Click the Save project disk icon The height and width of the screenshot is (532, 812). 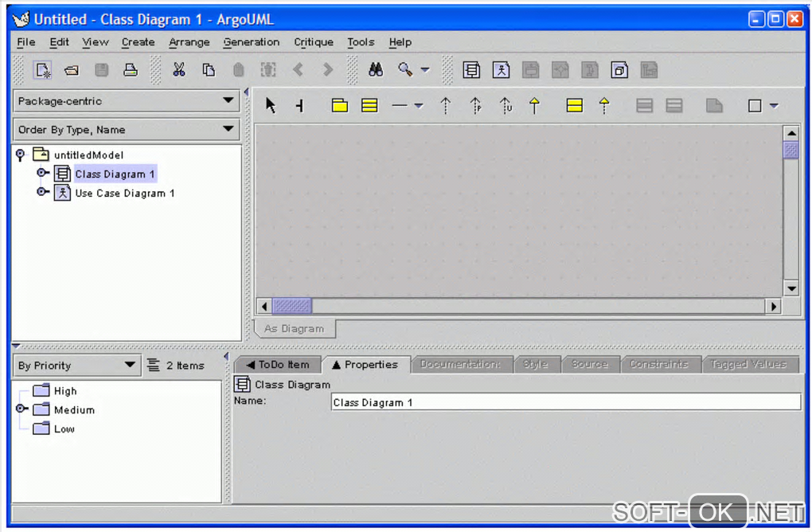[102, 70]
